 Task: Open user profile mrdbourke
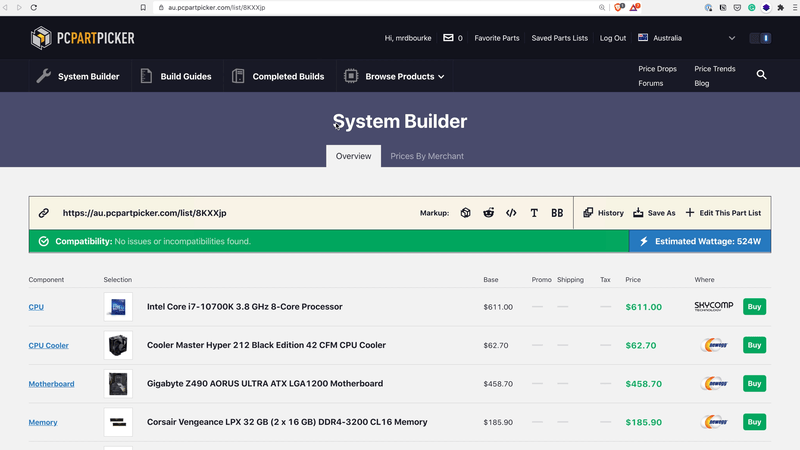point(408,38)
